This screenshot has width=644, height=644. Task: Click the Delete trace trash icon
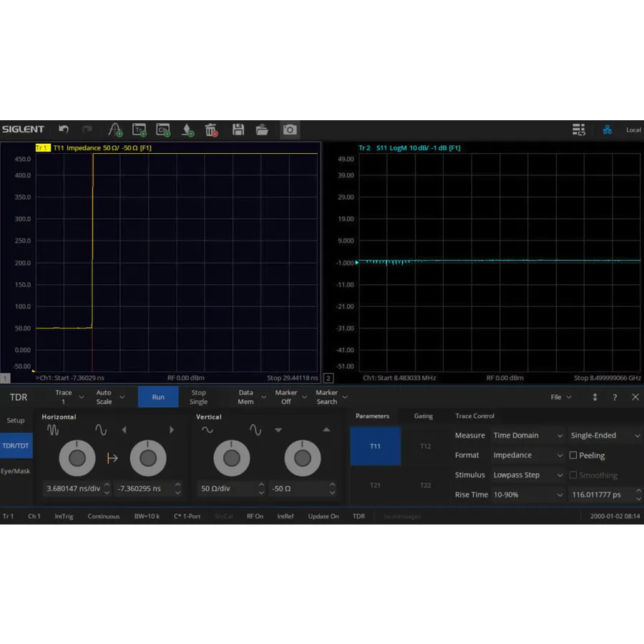coord(210,130)
